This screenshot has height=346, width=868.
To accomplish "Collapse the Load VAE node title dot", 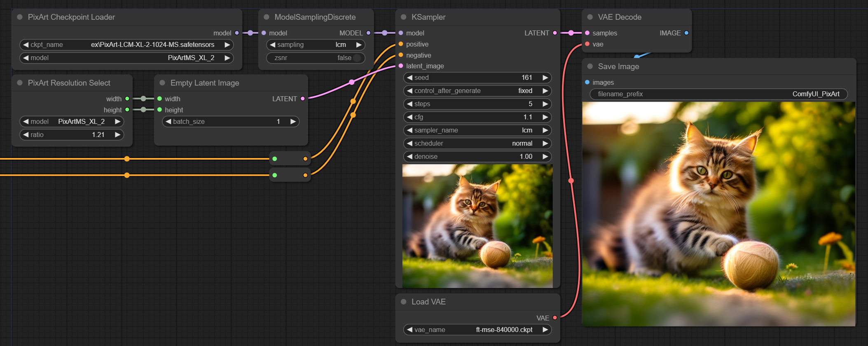I will point(404,302).
